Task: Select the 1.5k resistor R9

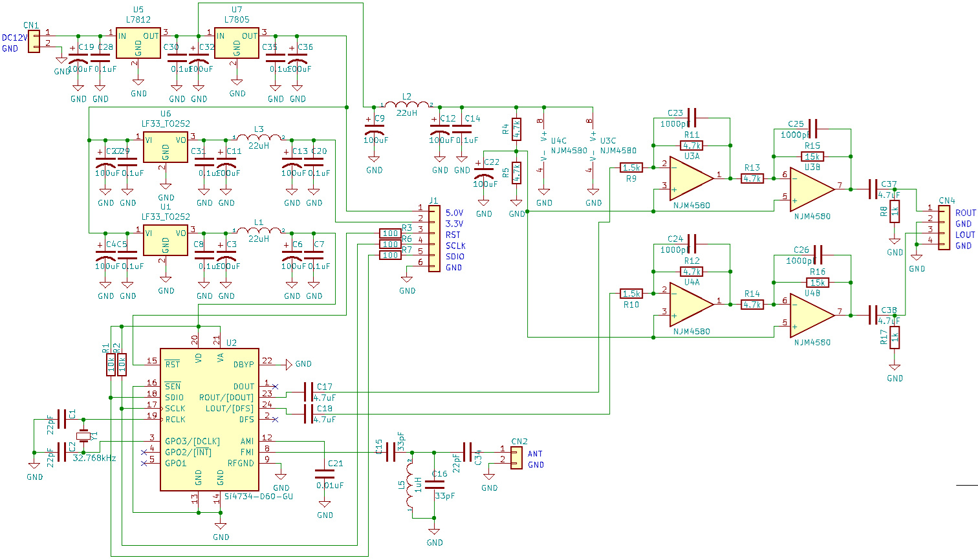Action: click(631, 167)
